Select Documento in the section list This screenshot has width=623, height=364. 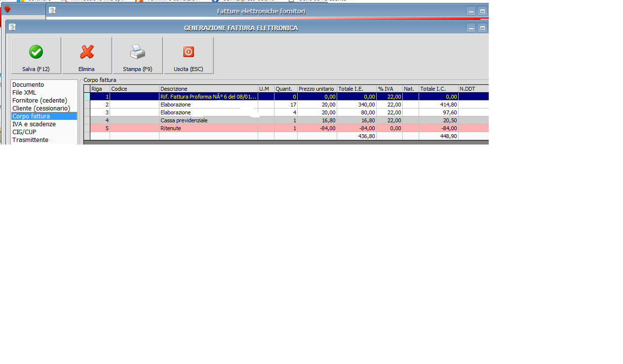pos(44,85)
